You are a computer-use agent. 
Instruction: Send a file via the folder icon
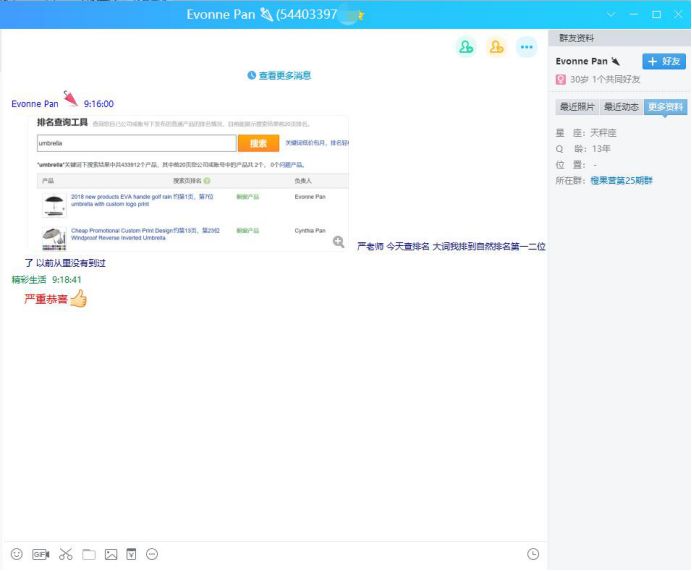89,554
